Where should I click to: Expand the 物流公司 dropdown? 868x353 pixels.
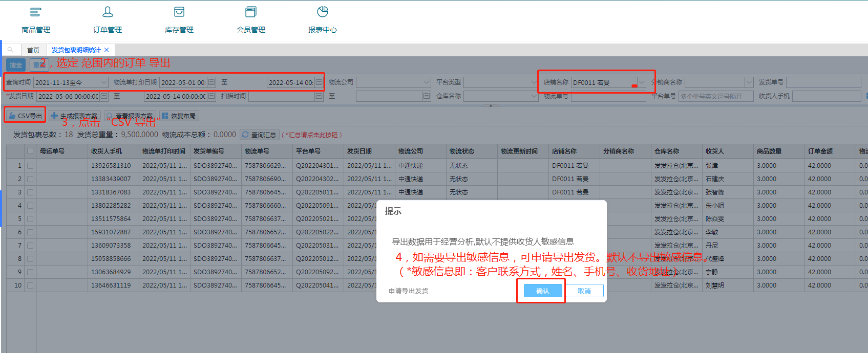(x=427, y=82)
